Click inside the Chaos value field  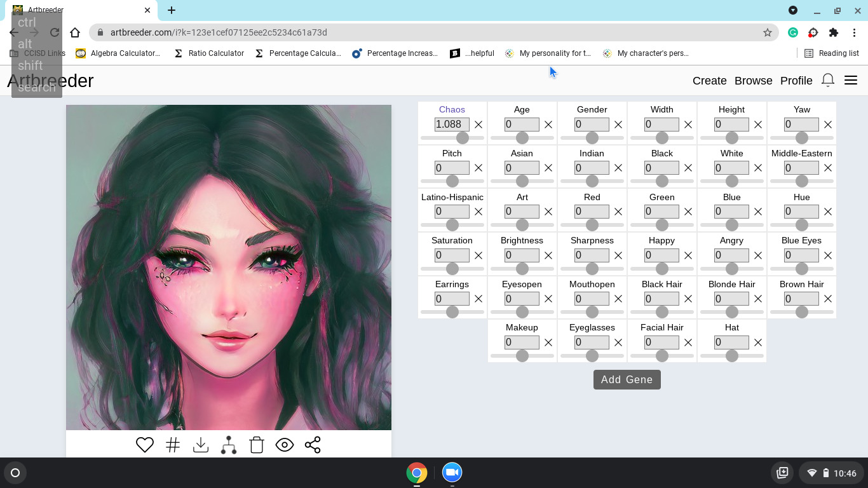click(x=451, y=125)
